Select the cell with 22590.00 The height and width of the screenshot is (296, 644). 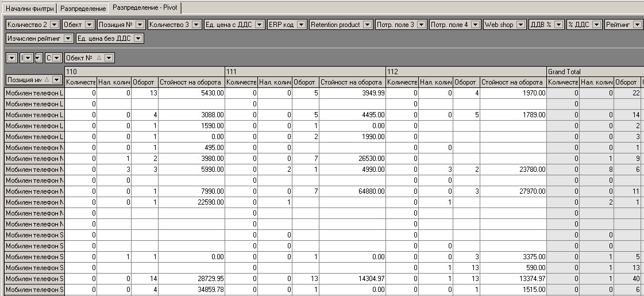(x=192, y=202)
